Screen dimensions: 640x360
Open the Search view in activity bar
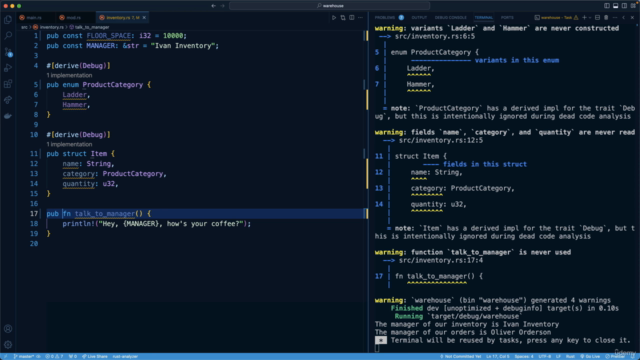click(x=8, y=36)
